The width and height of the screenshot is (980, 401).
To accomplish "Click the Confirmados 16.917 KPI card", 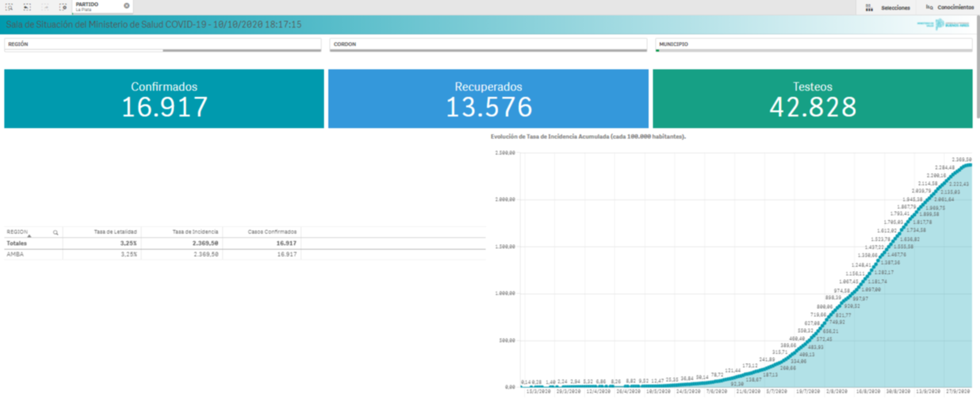I will click(164, 99).
